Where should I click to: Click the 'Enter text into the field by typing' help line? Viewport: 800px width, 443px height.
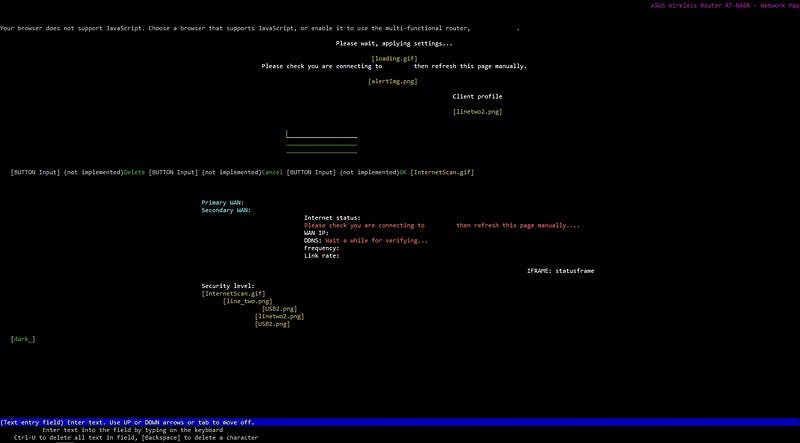tap(132, 430)
